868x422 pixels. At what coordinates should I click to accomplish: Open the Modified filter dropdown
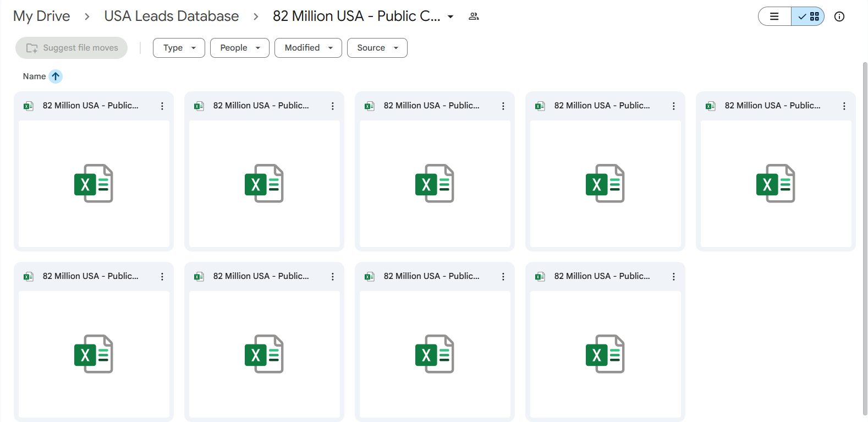[x=308, y=48]
